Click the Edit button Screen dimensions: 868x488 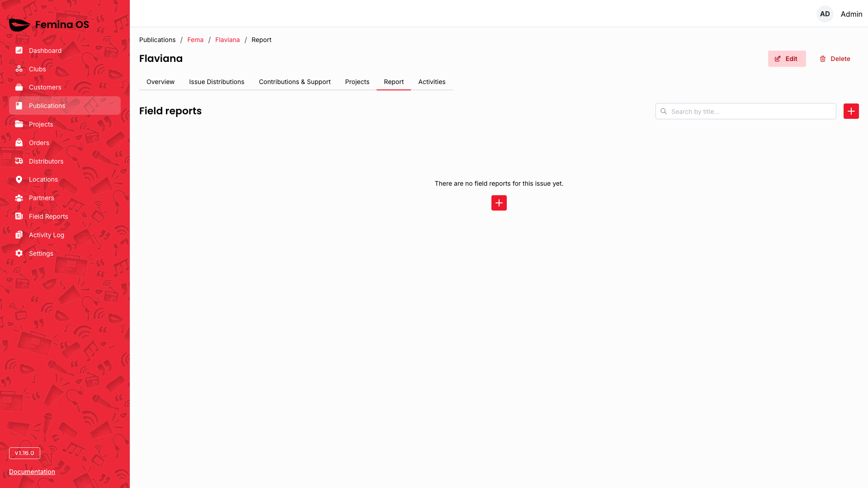point(787,59)
